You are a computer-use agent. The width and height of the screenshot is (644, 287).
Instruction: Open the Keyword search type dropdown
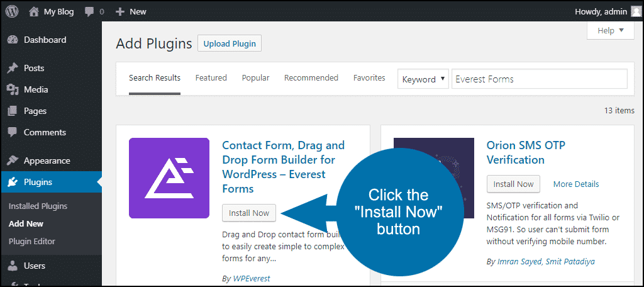pyautogui.click(x=423, y=79)
